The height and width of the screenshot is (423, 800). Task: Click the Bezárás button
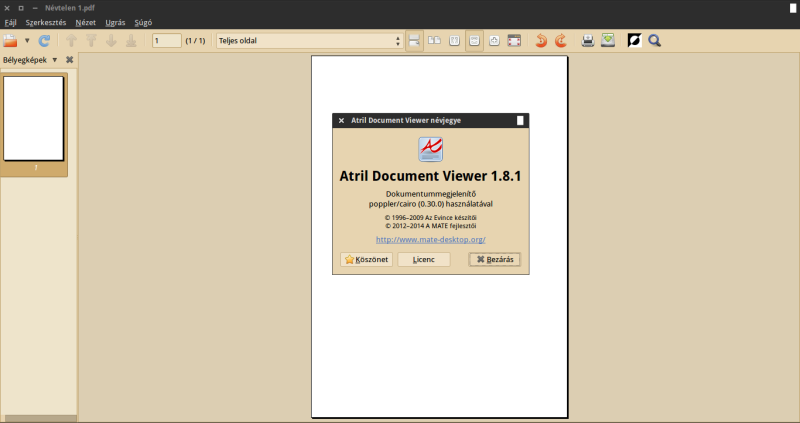click(x=494, y=259)
